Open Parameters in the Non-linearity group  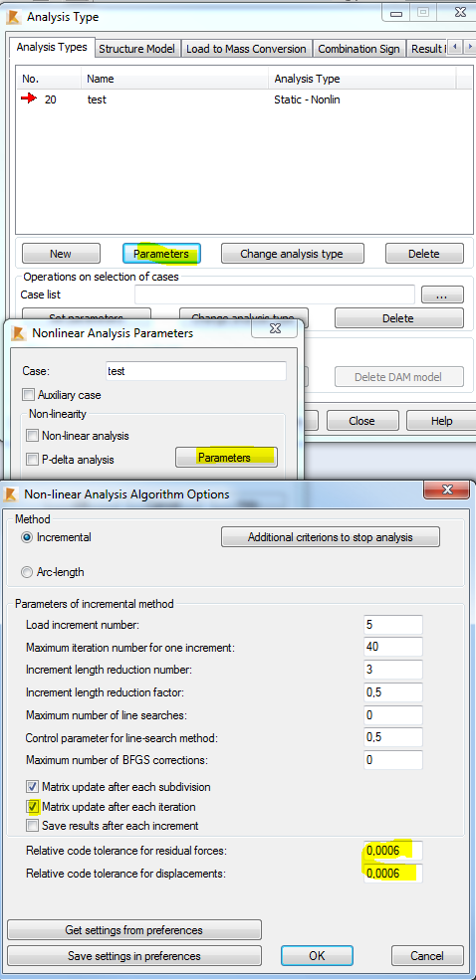coord(226,458)
